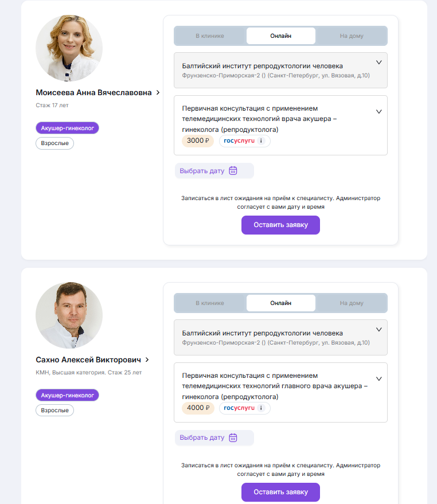This screenshot has width=437, height=504.
Task: Expand the service dropdown for Moiseeva's consultation
Action: pyautogui.click(x=379, y=112)
